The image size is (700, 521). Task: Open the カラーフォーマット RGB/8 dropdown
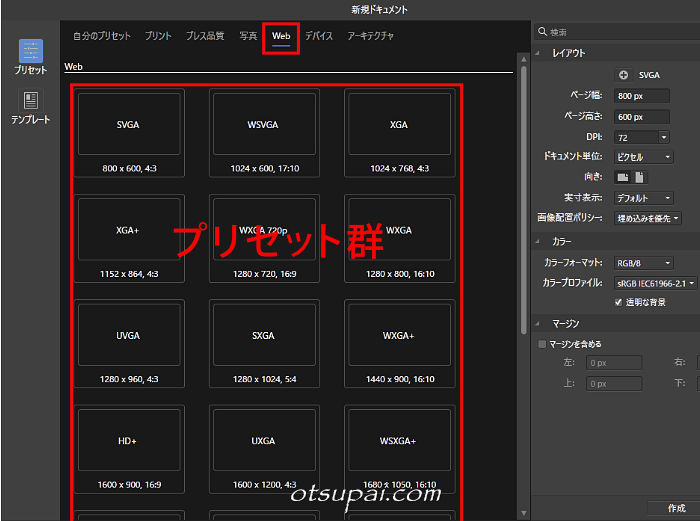[x=643, y=263]
